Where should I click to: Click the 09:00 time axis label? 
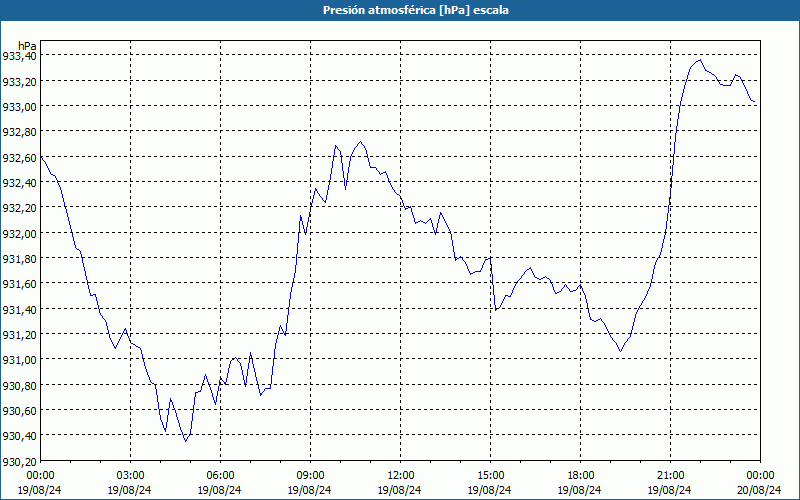[310, 475]
